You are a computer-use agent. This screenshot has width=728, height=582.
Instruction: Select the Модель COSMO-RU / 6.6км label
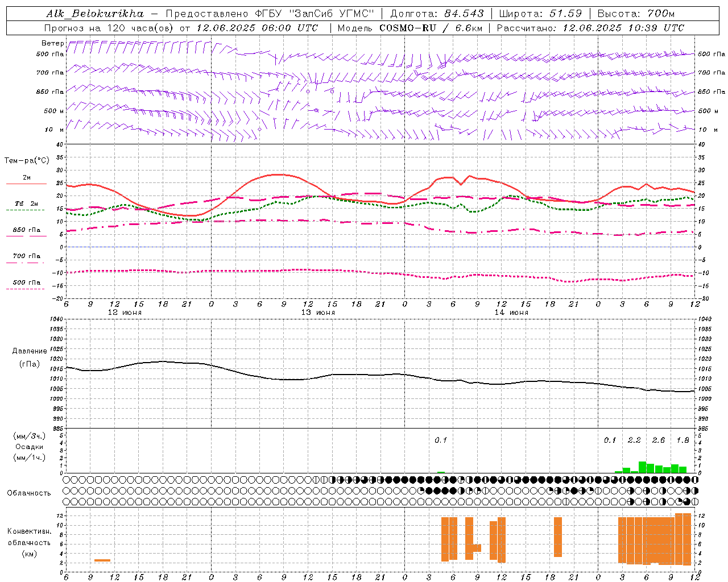[410, 27]
